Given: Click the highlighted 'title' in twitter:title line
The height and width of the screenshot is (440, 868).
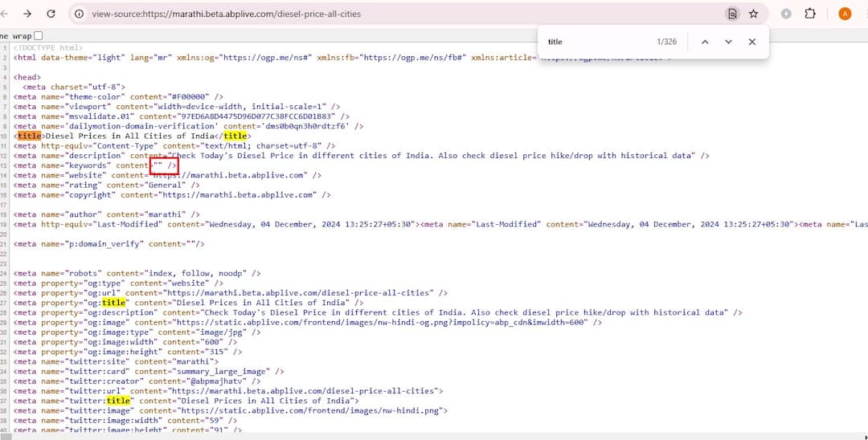Looking at the screenshot, I should tap(118, 401).
